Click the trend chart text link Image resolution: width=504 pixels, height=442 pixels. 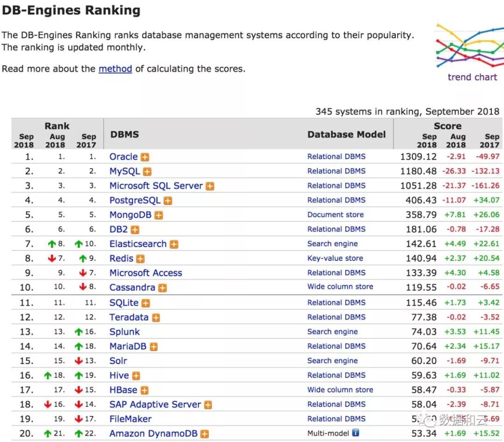tap(472, 77)
